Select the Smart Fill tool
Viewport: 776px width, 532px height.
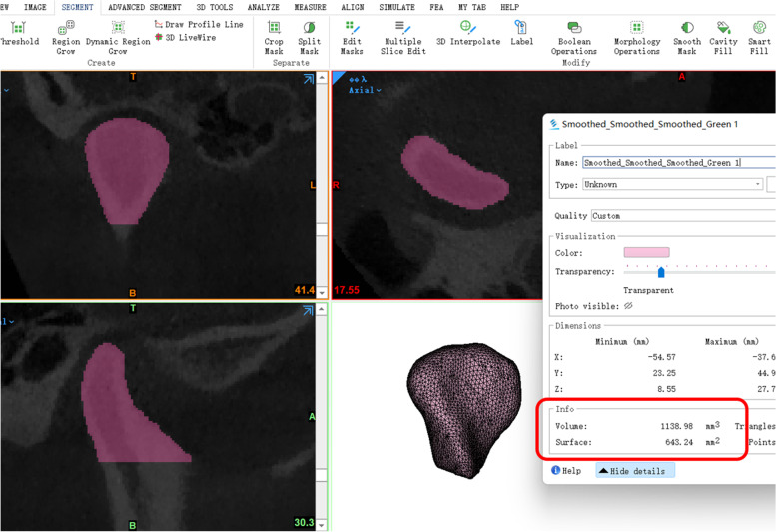[759, 37]
